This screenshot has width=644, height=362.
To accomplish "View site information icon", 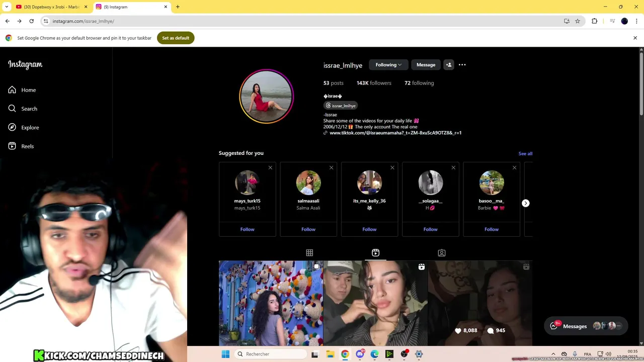I will (45, 21).
